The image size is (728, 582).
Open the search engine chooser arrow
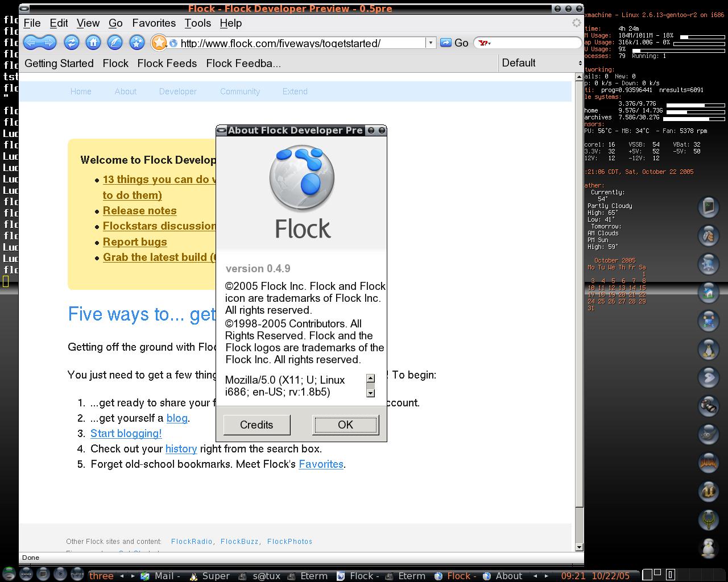pyautogui.click(x=490, y=43)
